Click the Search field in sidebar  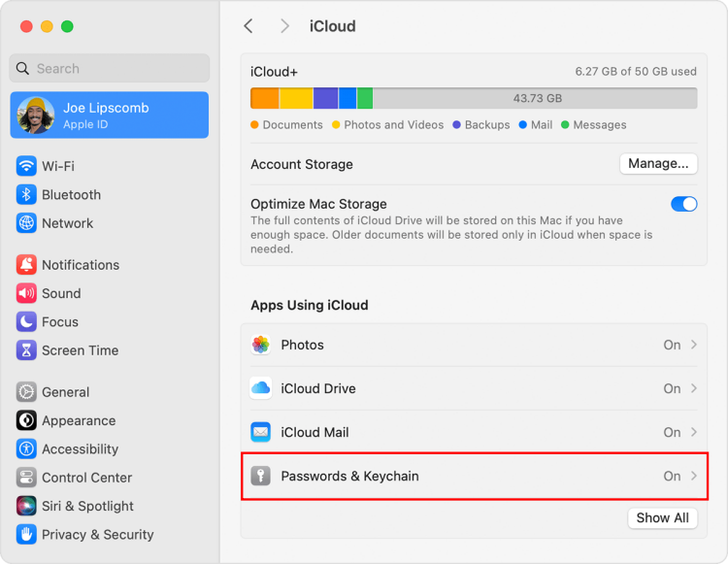[110, 68]
